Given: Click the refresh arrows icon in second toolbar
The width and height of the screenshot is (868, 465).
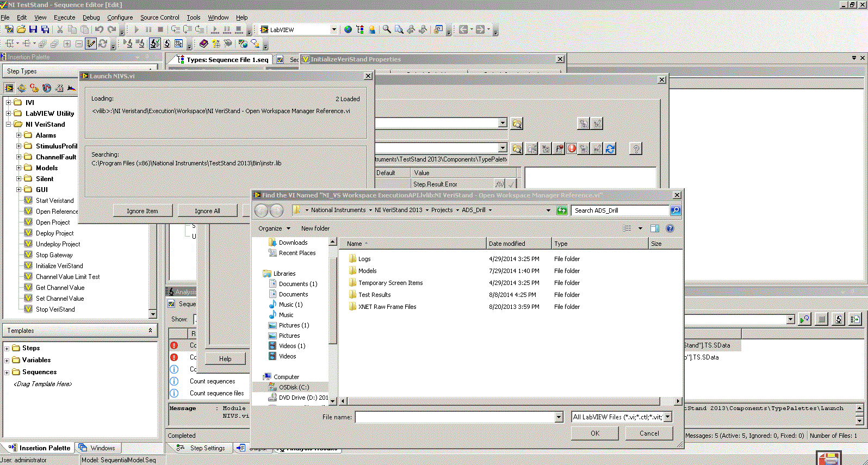Looking at the screenshot, I should click(x=103, y=44).
